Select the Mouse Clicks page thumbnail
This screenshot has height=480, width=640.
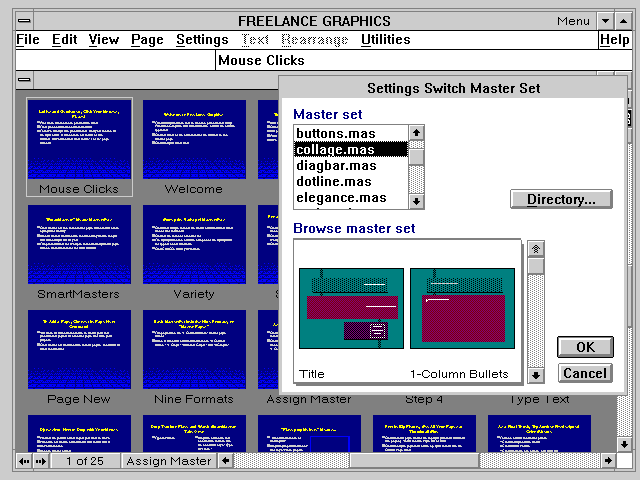[x=79, y=140]
